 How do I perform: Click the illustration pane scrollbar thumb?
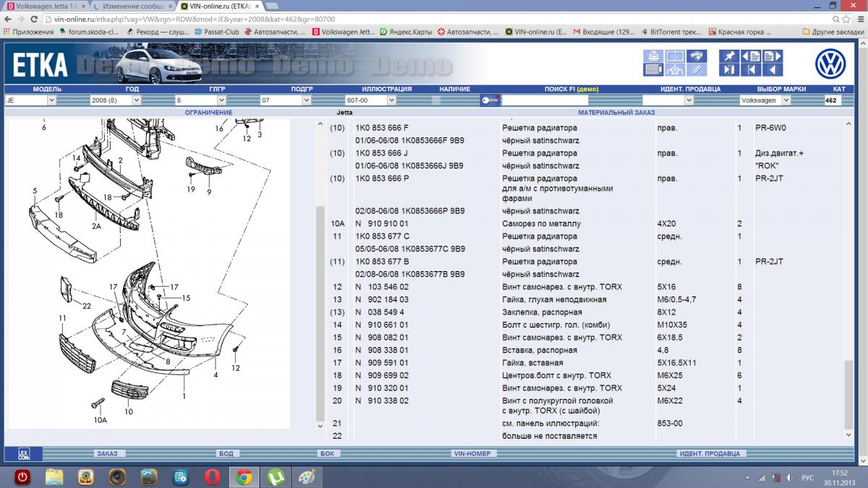(320, 314)
